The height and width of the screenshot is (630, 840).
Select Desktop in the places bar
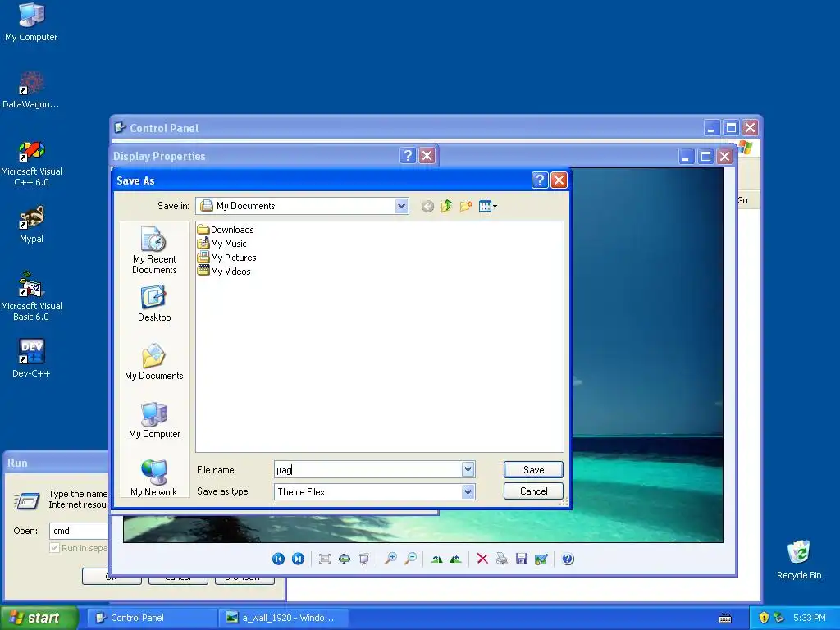[154, 304]
